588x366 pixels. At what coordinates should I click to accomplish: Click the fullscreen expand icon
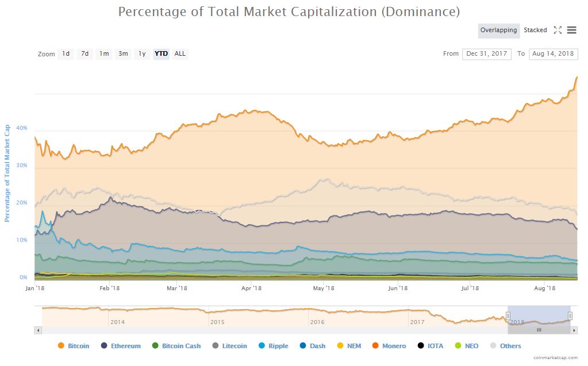pyautogui.click(x=558, y=30)
